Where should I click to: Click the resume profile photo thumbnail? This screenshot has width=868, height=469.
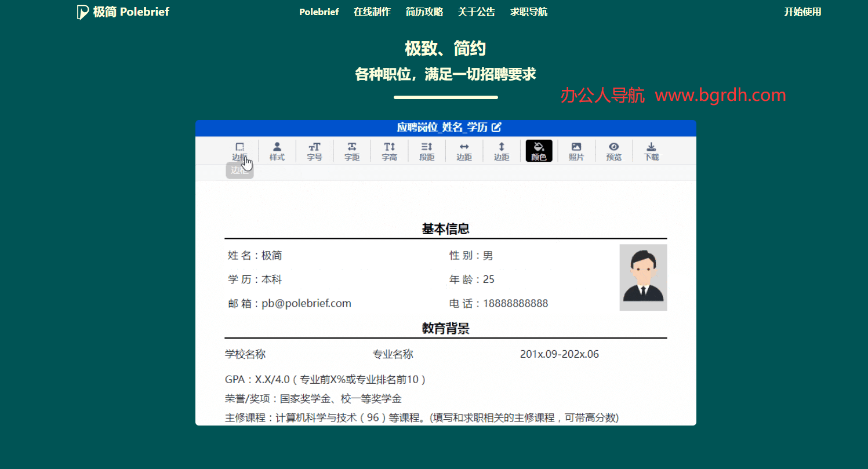pos(643,277)
